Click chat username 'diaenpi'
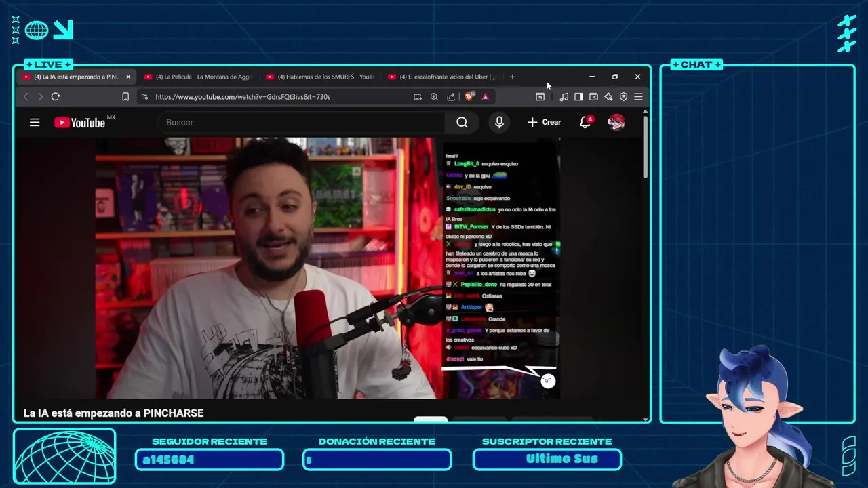This screenshot has height=488, width=868. [454, 359]
